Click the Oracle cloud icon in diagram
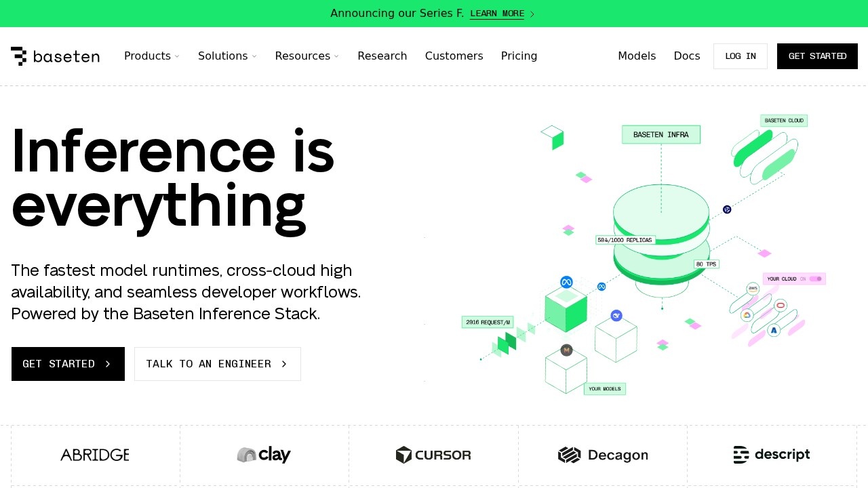868x488 pixels. [781, 306]
